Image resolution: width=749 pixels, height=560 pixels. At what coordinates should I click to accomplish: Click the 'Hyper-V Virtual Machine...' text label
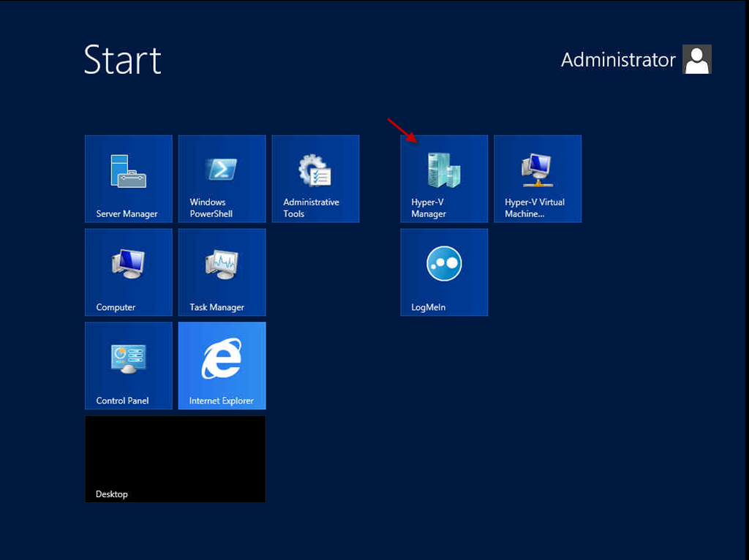(x=535, y=208)
